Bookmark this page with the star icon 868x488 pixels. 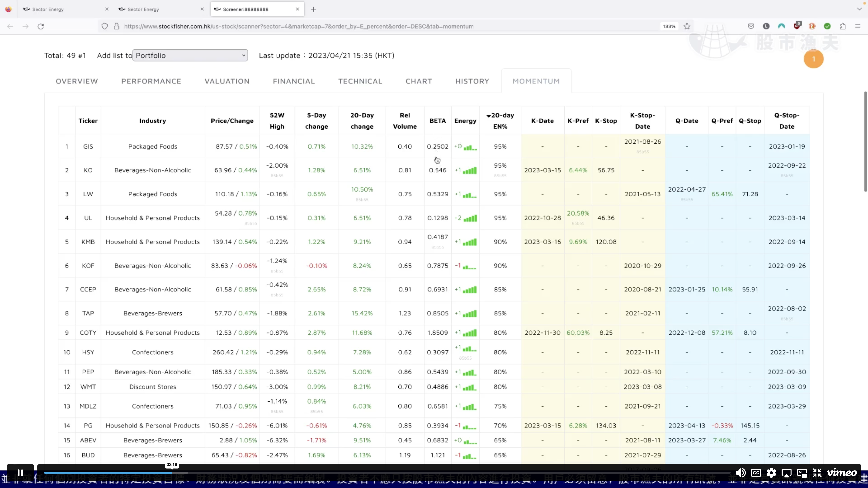point(687,26)
